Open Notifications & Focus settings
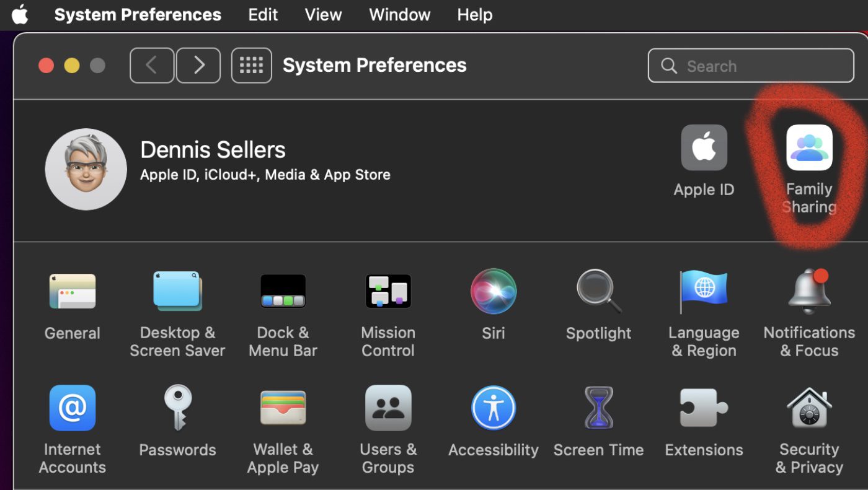 [x=809, y=292]
